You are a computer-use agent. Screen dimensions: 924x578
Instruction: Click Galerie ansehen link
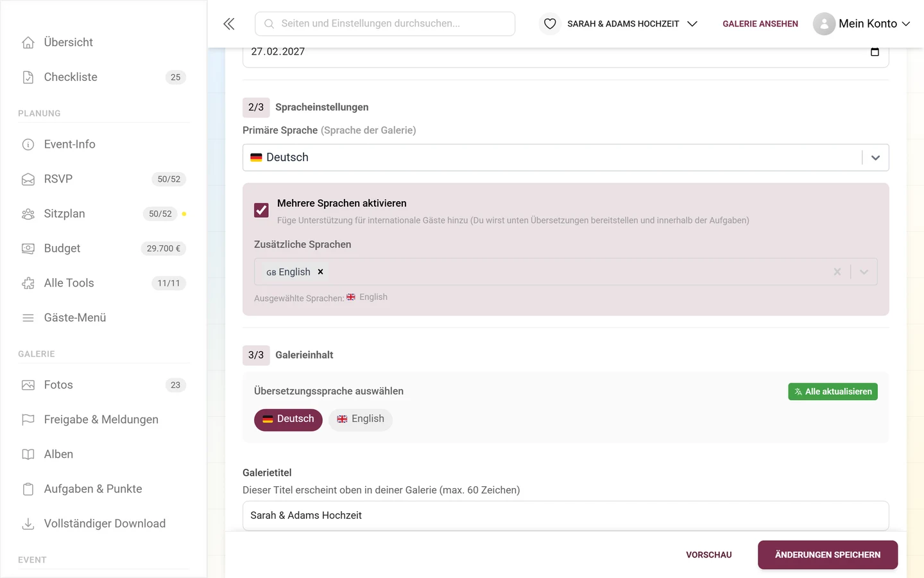tap(760, 24)
